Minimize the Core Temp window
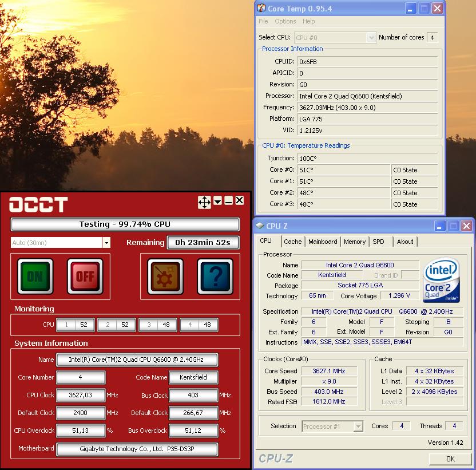The height and width of the screenshot is (470, 476). click(411, 9)
